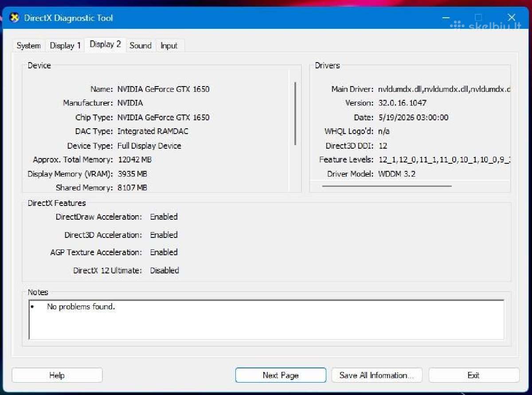Click the Device panel vertical scrollbar
Screen dimensions: 532x395
(x=295, y=114)
